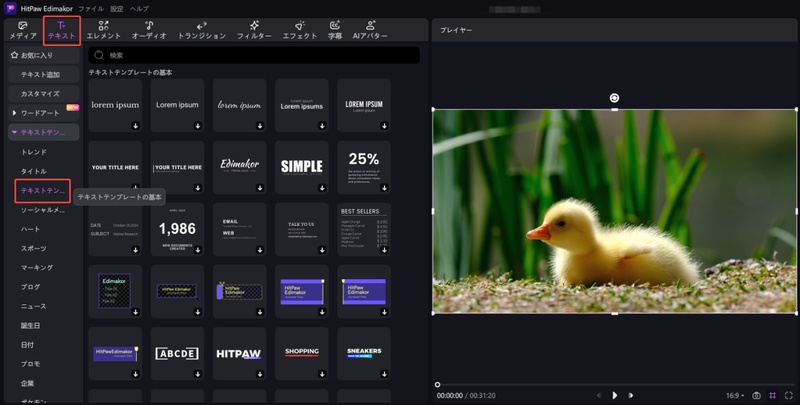Open the ファイル menu

coord(91,9)
